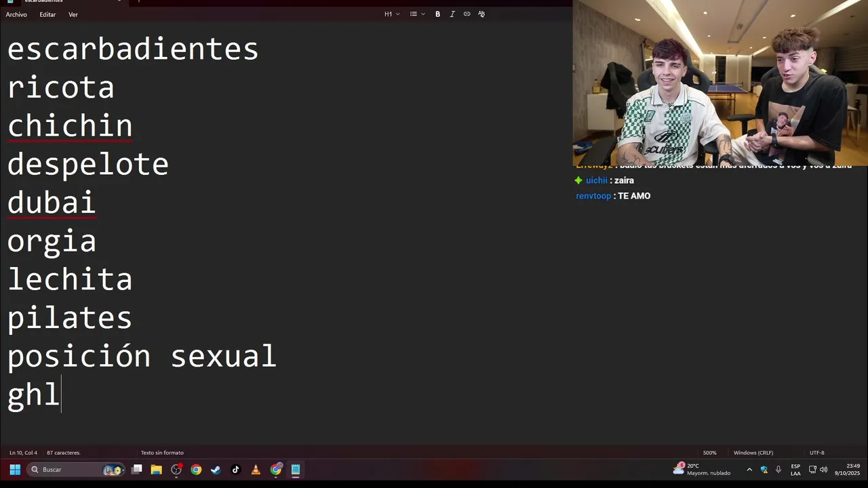This screenshot has height=488, width=868.
Task: Place cursor after 'ghl' on last line
Action: click(x=60, y=395)
